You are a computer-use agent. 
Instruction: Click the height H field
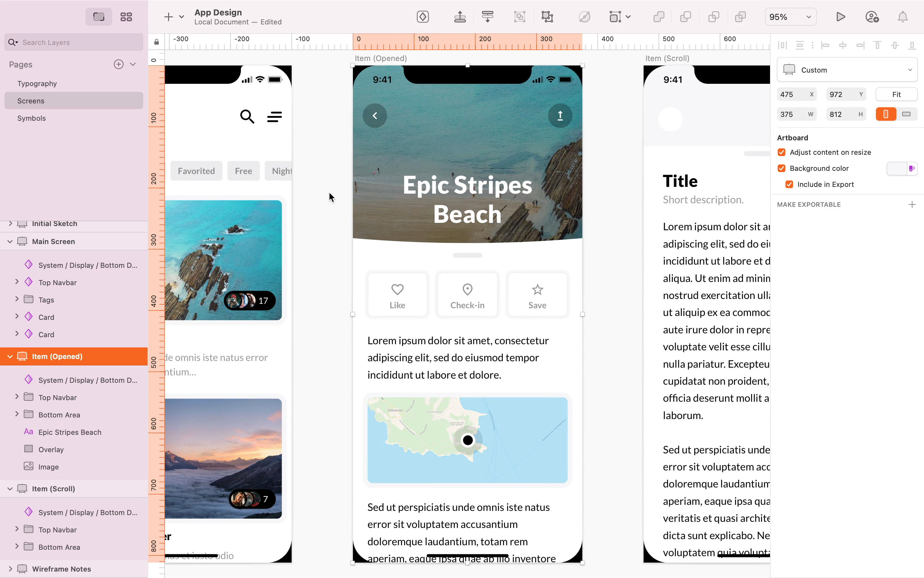pyautogui.click(x=846, y=114)
